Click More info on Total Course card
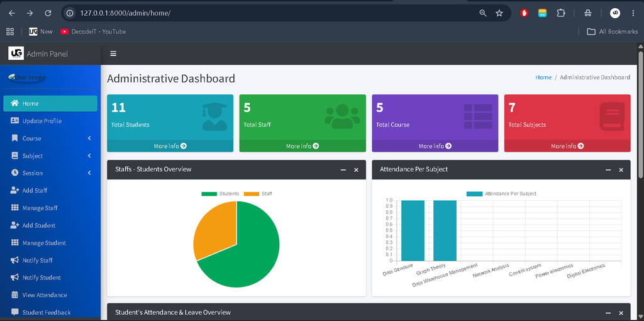The image size is (644, 321). pyautogui.click(x=435, y=146)
